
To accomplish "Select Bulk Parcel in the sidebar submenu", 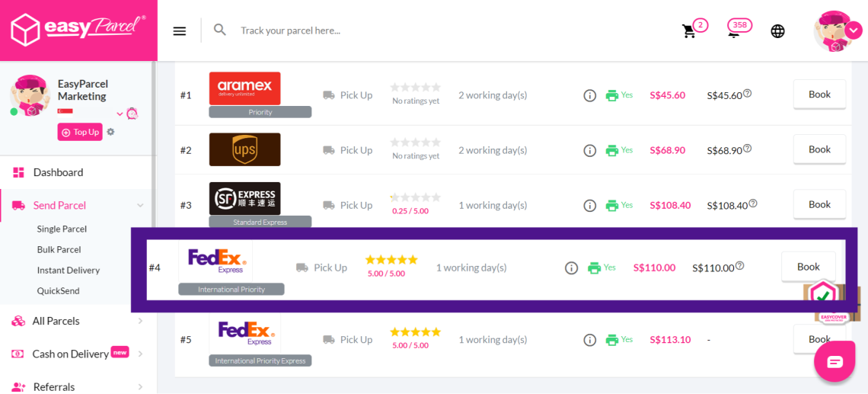I will (59, 249).
